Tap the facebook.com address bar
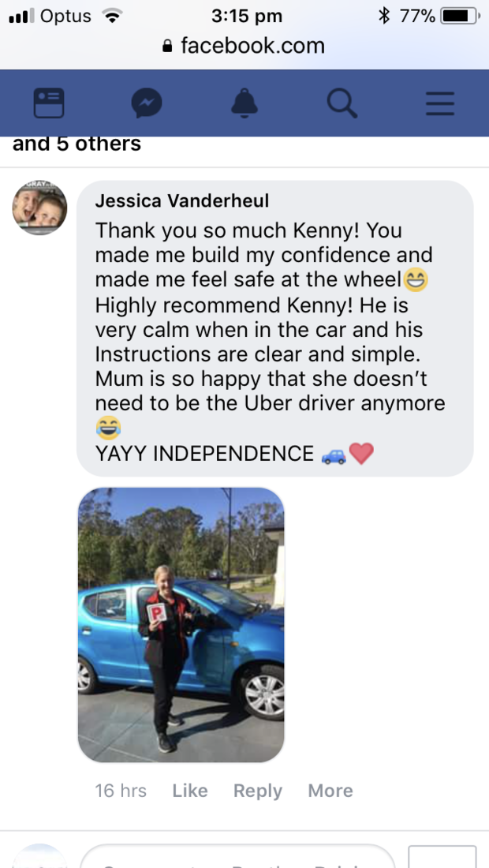This screenshot has height=868, width=489. pos(244,46)
